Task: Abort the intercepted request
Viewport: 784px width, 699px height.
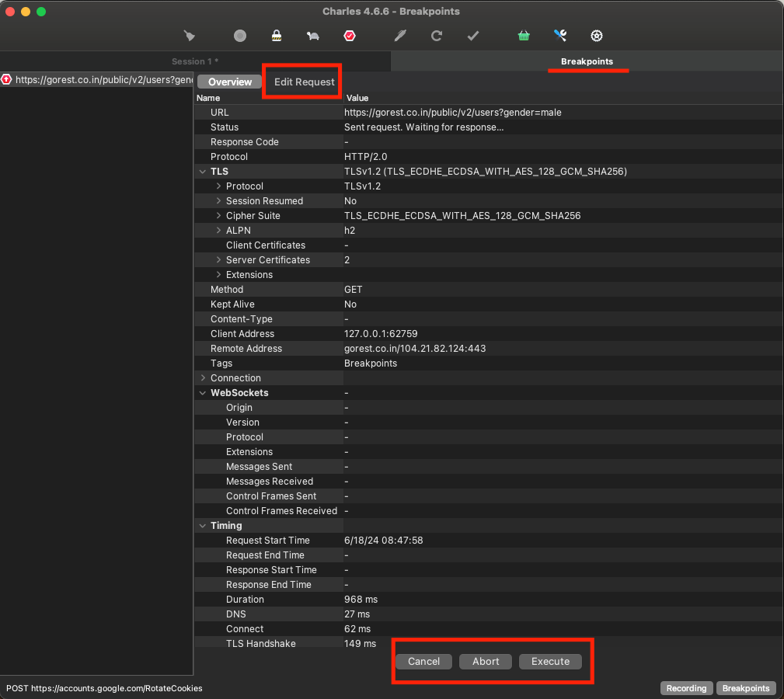Action: [485, 661]
